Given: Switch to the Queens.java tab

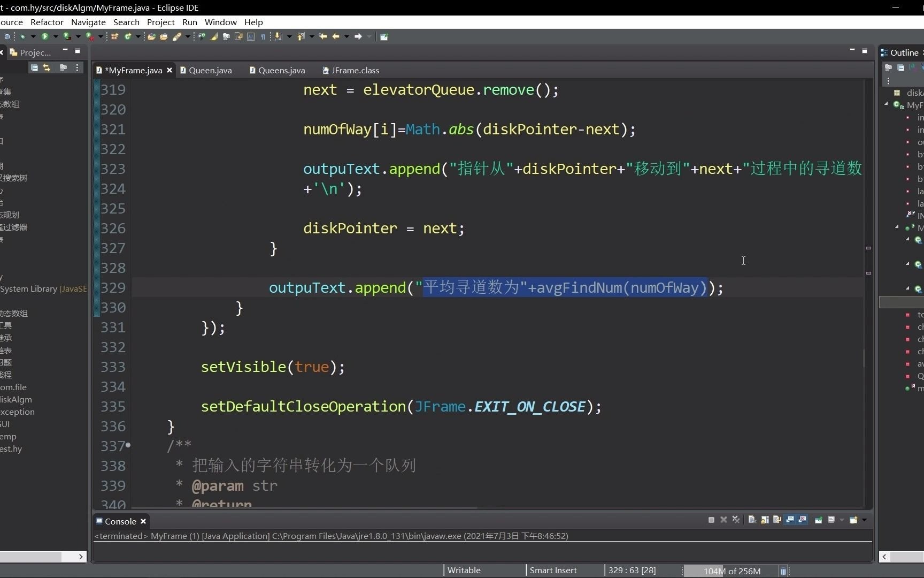Looking at the screenshot, I should 278,70.
